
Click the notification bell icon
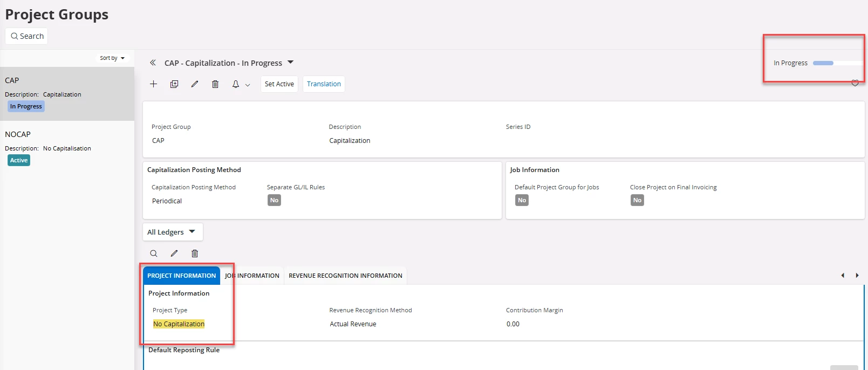(x=236, y=84)
